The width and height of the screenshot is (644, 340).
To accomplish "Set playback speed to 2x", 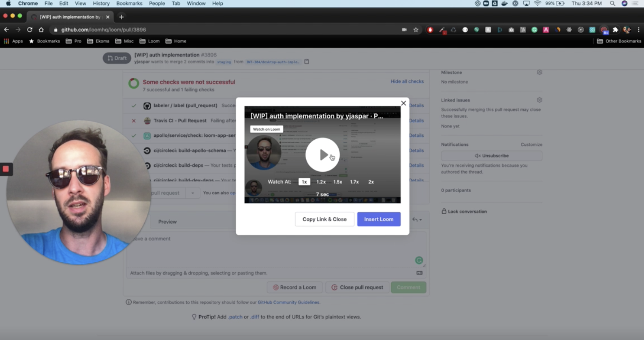I will [x=371, y=182].
